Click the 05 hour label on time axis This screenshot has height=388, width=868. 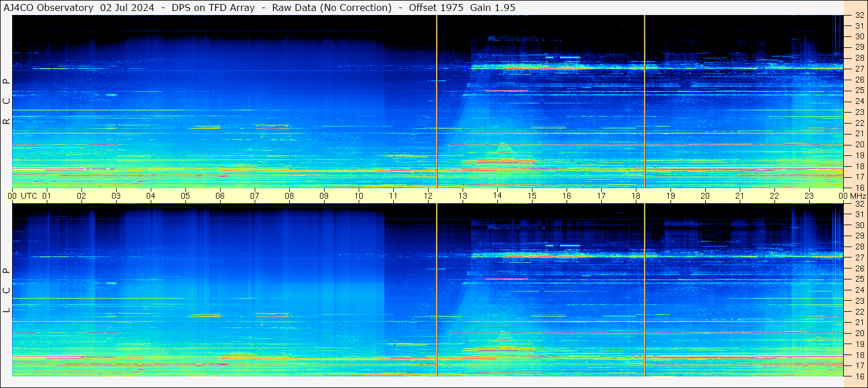click(185, 196)
